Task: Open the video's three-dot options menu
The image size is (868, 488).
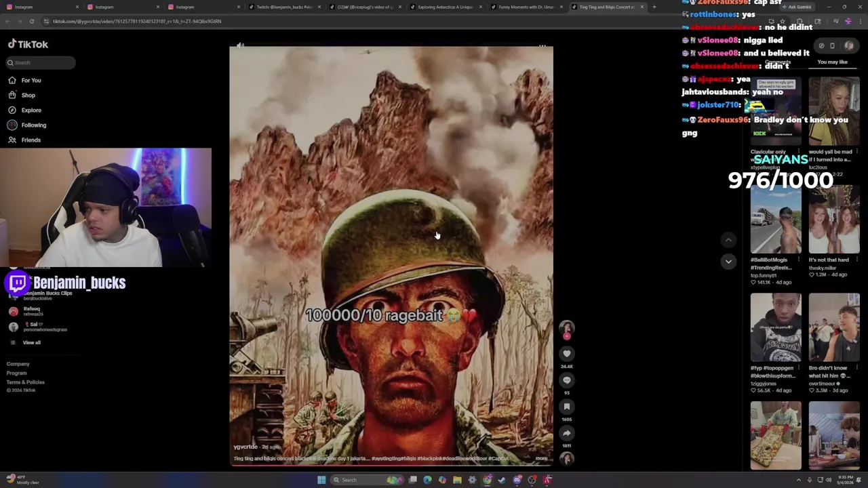Action: click(542, 46)
